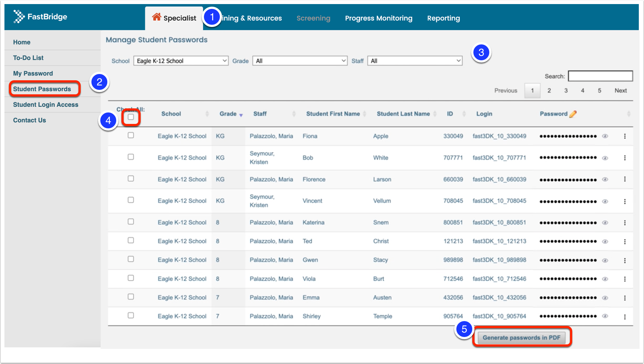Viewport: 644px width, 364px height.
Task: Tick the Check All checkbox
Action: click(131, 117)
